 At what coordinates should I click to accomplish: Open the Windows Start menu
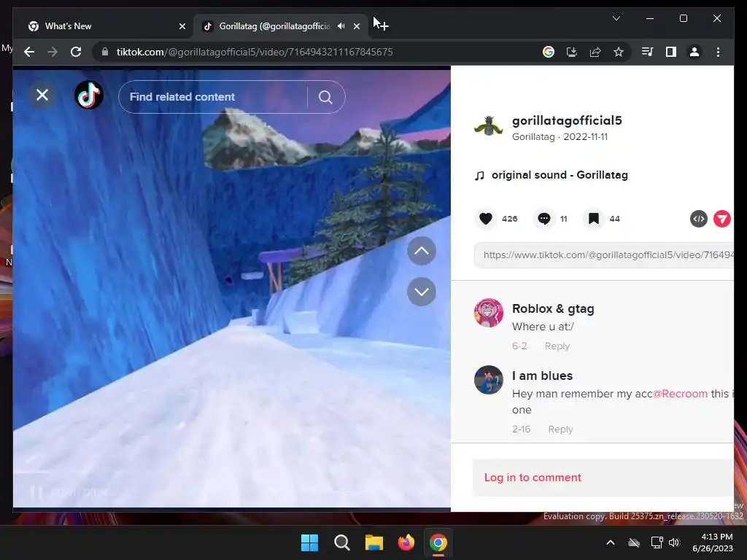point(309,542)
